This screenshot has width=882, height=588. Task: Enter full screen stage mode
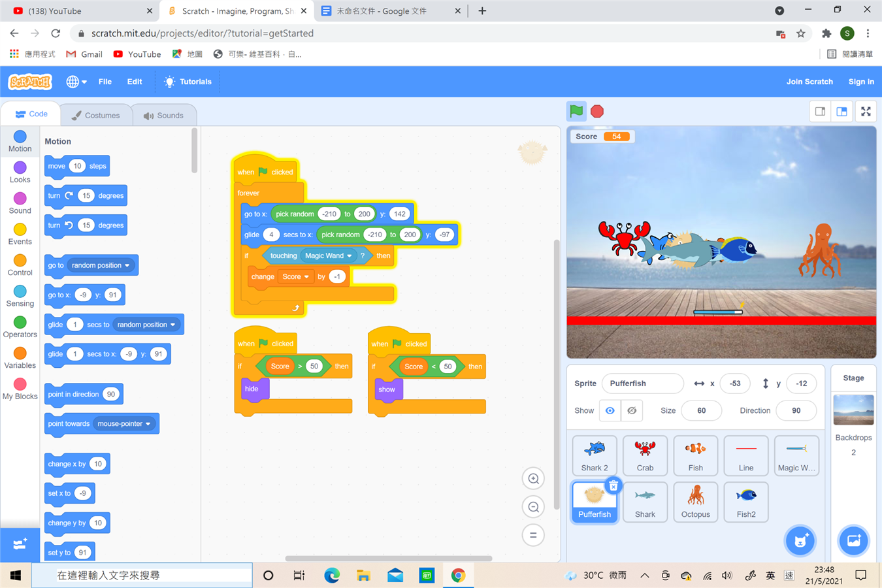(x=866, y=112)
